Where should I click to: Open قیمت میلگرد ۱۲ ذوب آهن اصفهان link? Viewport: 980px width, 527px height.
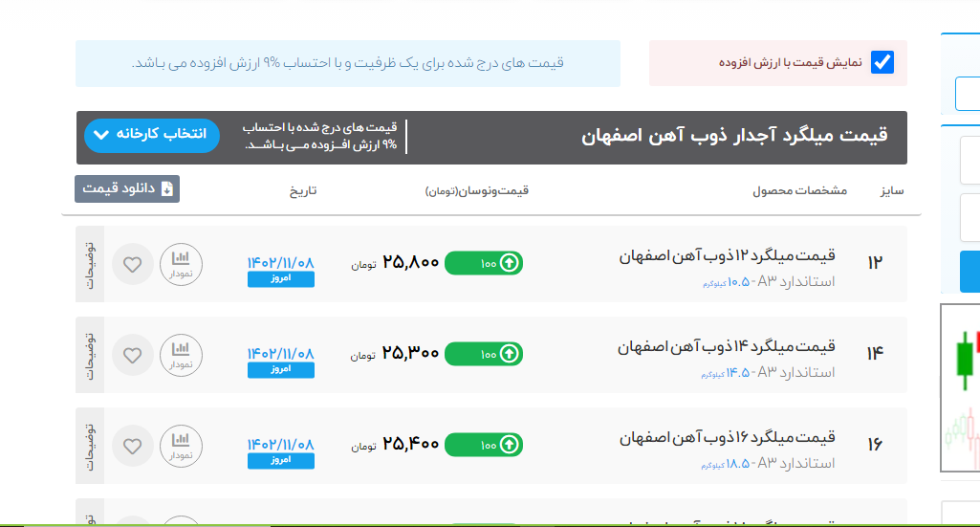[x=727, y=255]
